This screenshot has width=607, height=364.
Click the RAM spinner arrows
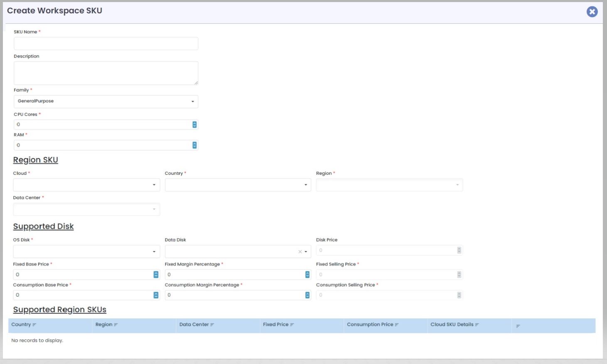coord(194,145)
